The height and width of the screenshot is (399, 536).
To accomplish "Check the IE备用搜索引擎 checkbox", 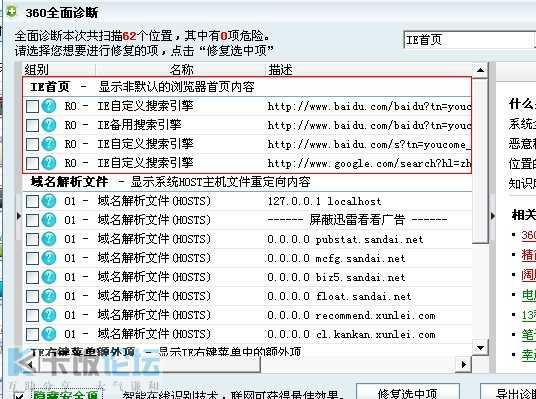I will click(32, 125).
